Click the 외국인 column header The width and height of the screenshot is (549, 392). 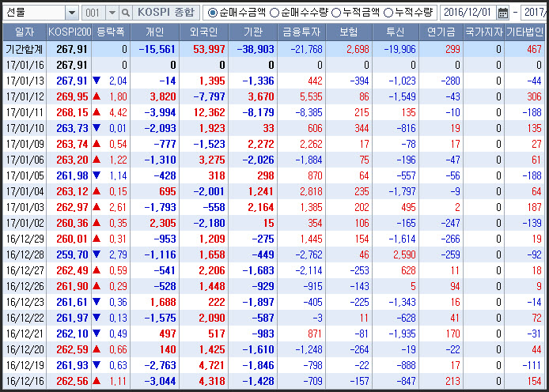(204, 32)
